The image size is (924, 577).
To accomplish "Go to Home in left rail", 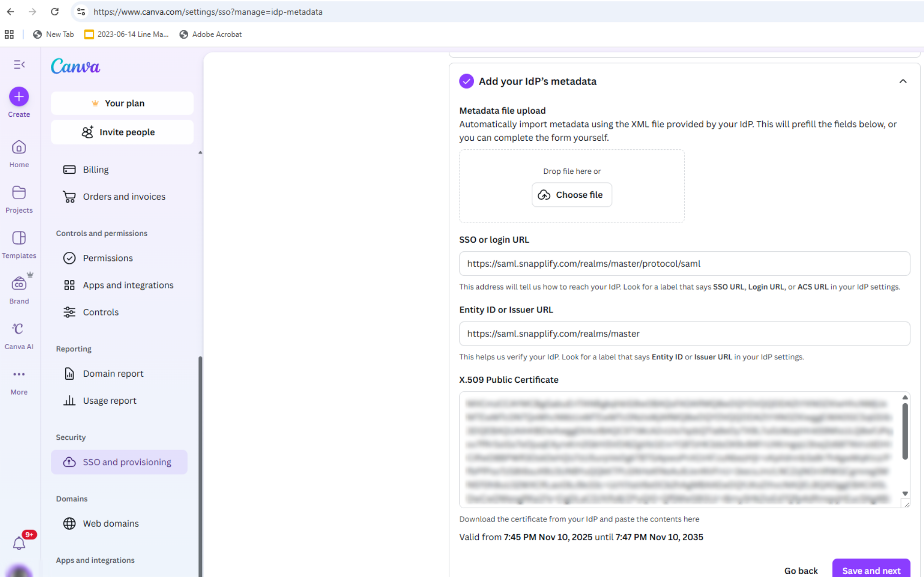I will [19, 154].
